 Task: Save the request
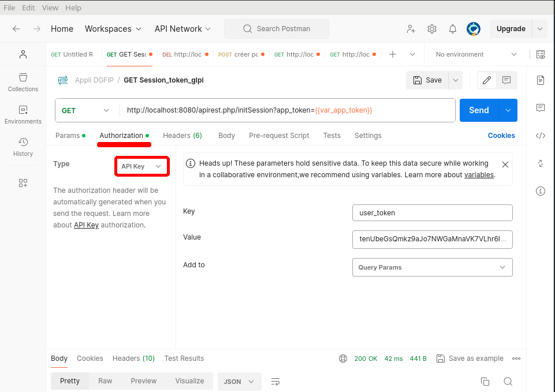point(427,80)
